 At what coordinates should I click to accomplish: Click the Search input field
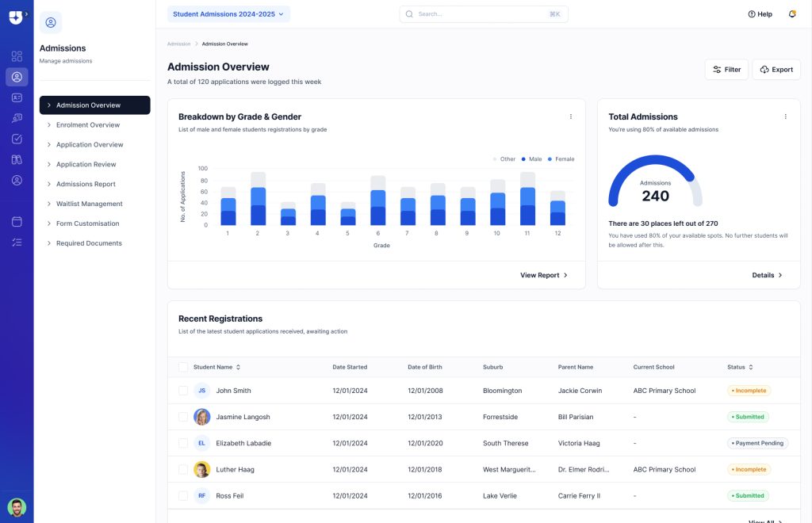point(484,14)
